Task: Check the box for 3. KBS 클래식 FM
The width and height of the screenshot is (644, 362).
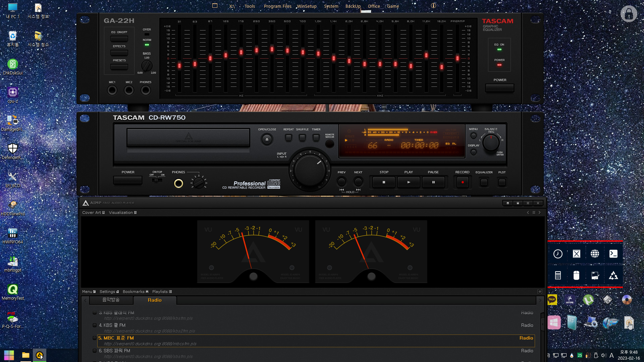Action: point(95,313)
